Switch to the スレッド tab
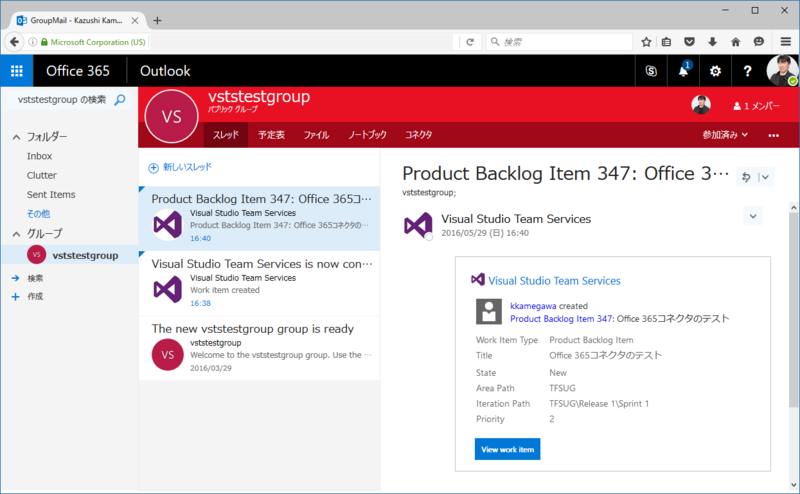 point(226,135)
